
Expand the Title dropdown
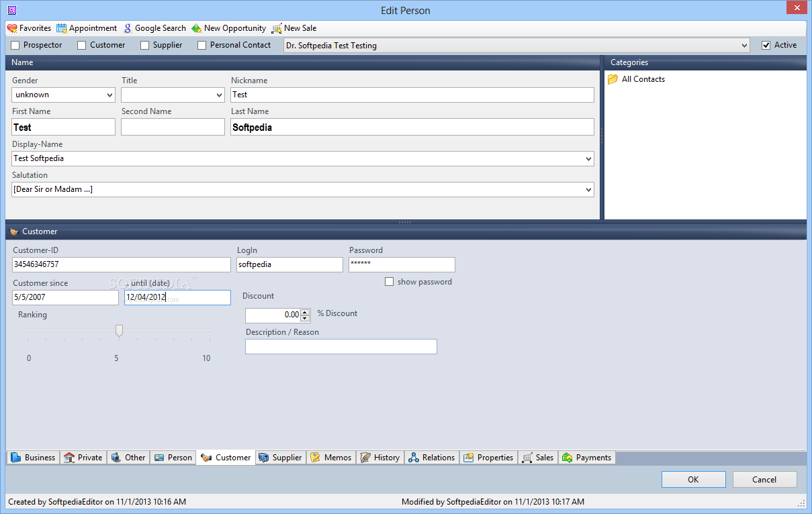219,95
